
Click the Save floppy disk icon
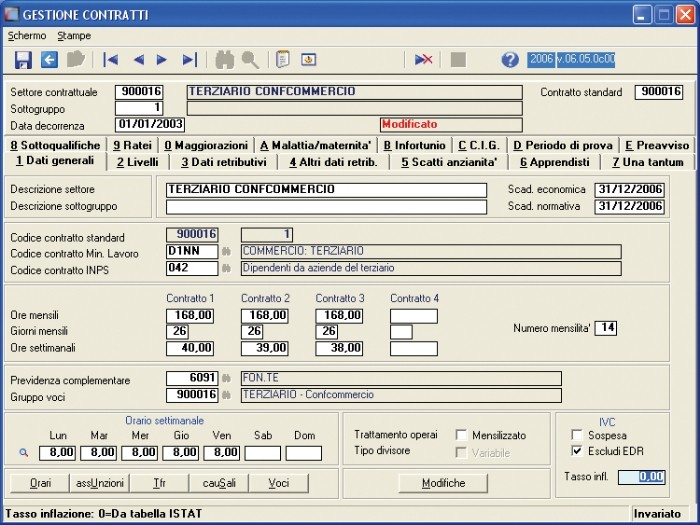point(23,59)
